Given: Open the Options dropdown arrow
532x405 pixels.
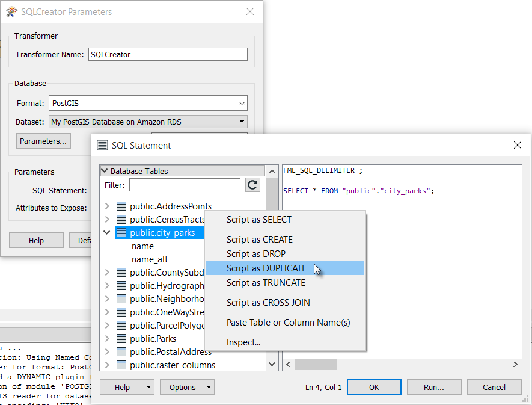Looking at the screenshot, I should pos(209,388).
